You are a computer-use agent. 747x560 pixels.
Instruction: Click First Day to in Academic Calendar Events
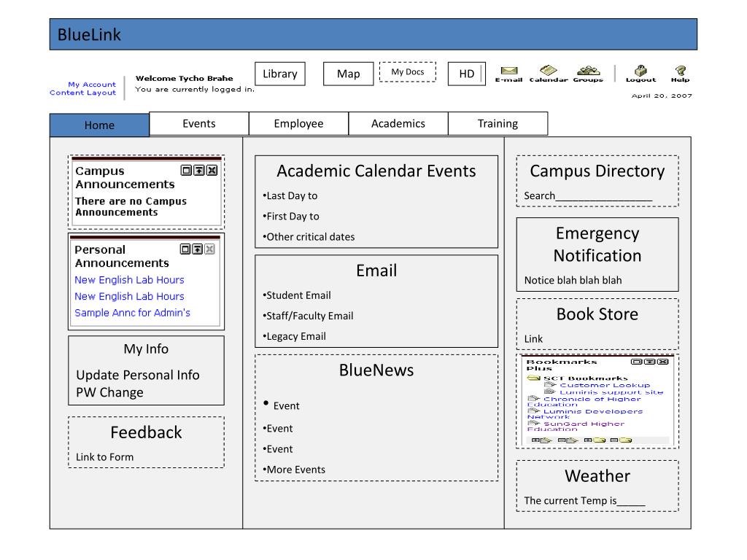(x=291, y=216)
